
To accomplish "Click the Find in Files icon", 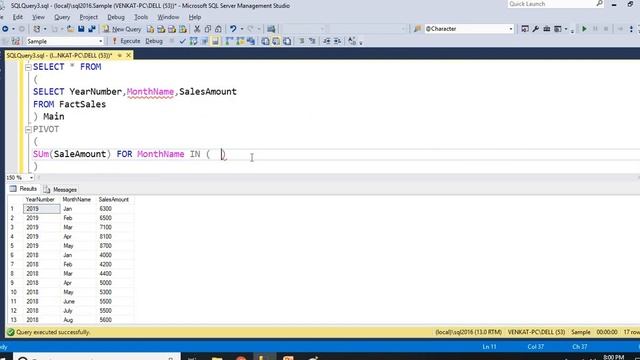I will click(x=417, y=29).
